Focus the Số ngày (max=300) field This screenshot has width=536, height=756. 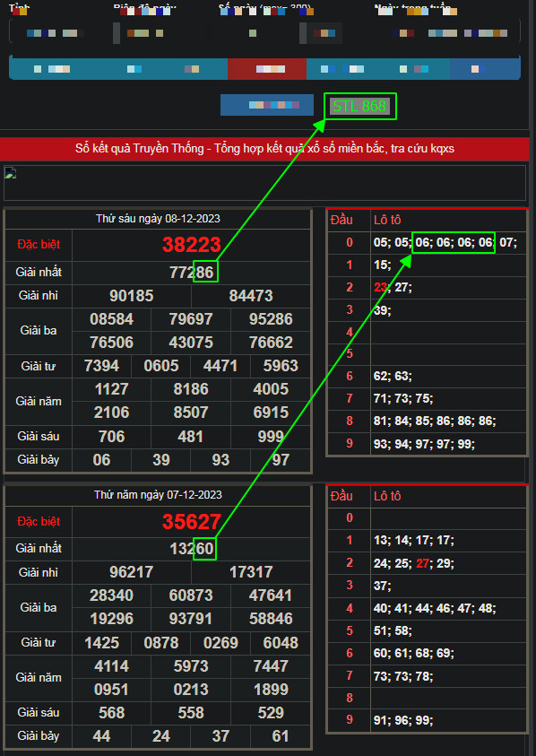tap(253, 33)
